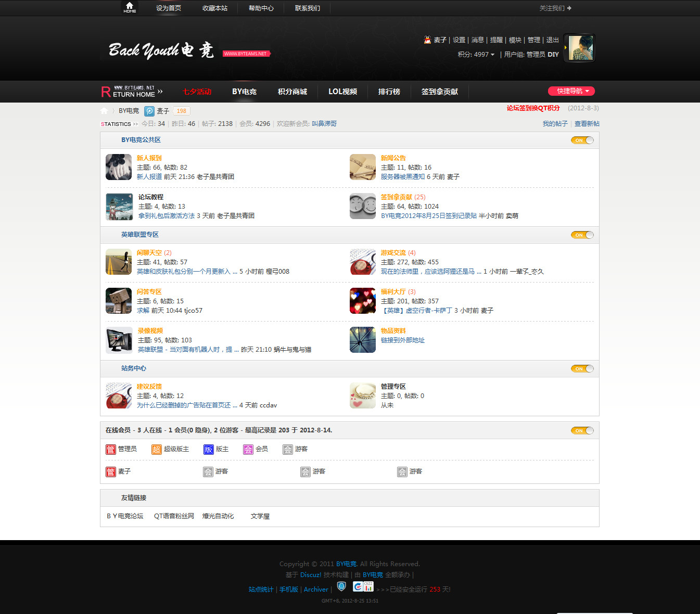Open the 快捷导航 dropdown button
The image size is (700, 614).
tap(571, 91)
